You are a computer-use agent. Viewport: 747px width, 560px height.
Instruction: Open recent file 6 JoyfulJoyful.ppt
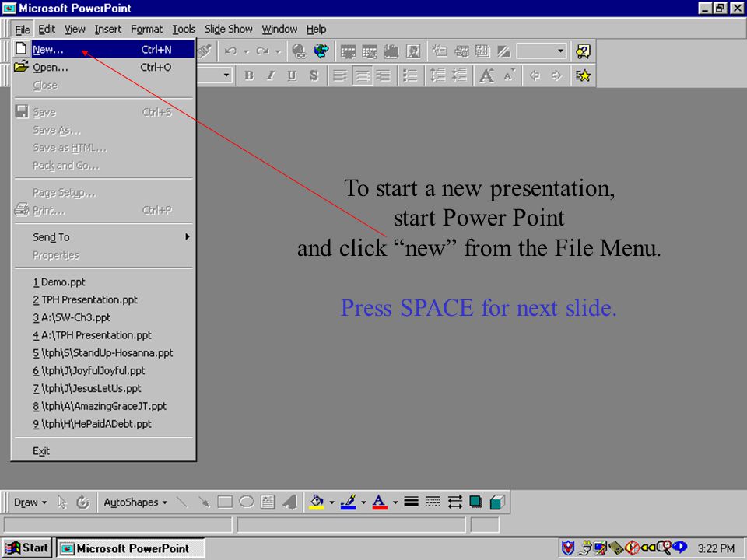click(103, 370)
